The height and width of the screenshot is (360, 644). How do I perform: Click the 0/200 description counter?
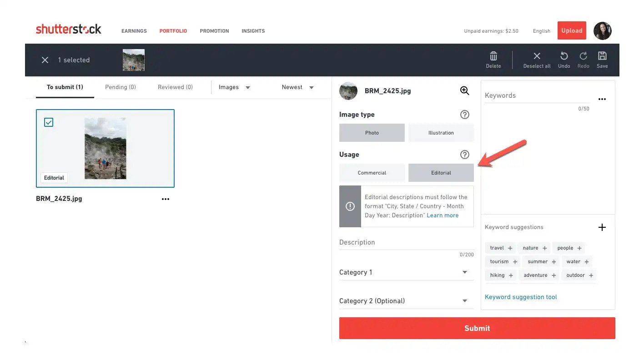(x=467, y=255)
